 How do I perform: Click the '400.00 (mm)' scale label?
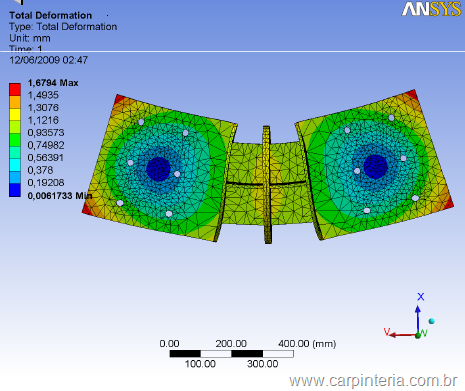[307, 343]
